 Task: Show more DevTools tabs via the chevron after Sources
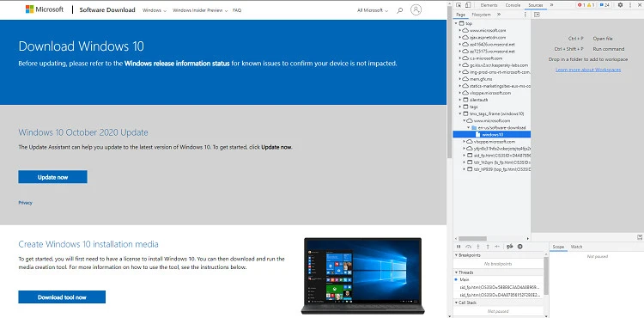(x=550, y=5)
